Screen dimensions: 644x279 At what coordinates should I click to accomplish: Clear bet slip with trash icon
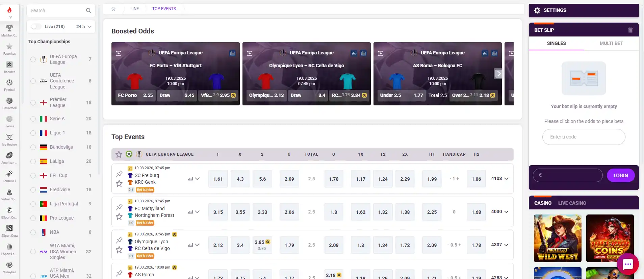click(630, 30)
